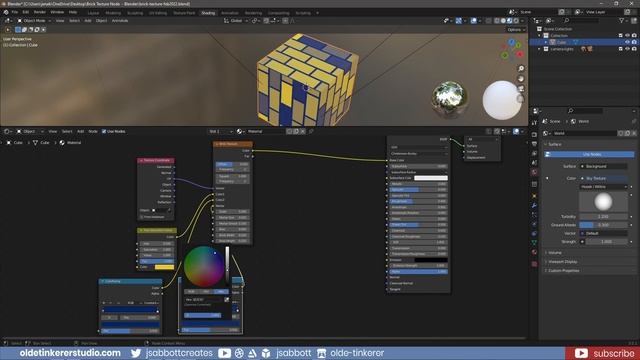Viewport: 640px width, 360px height.
Task: Open the Blender logo app menu
Action: tap(6, 13)
